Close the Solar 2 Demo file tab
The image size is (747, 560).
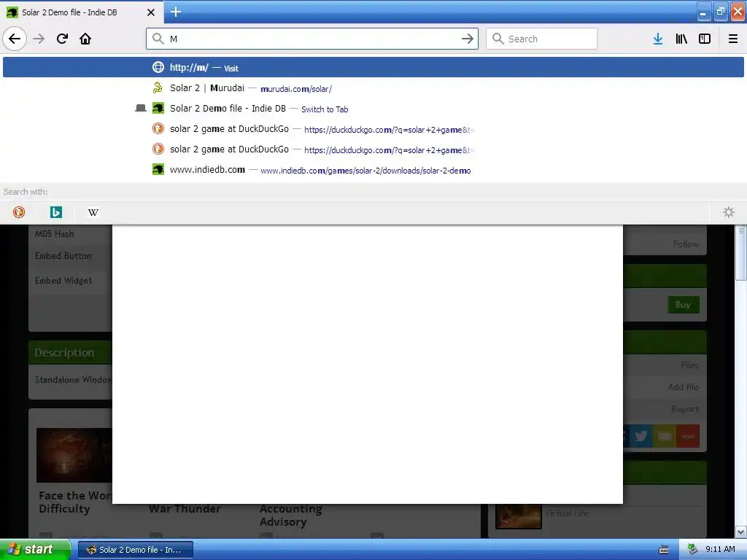(x=151, y=12)
